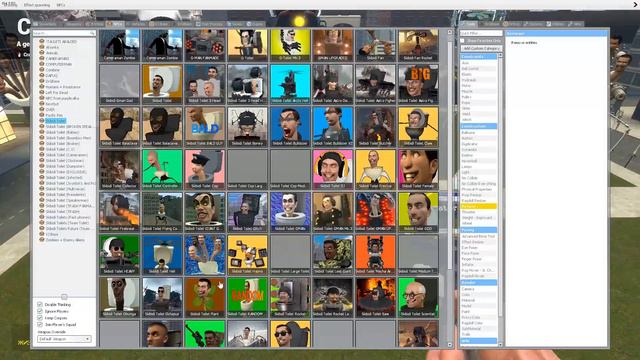Viewport: 640px width, 360px height.
Task: Spawn the Skibidi Fan Rocket NPC
Action: 418,45
